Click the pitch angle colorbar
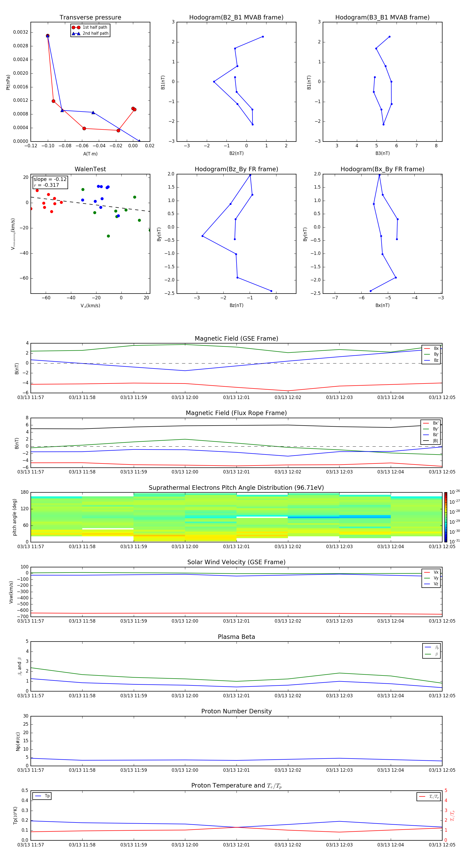The height and width of the screenshot is (868, 473). (445, 517)
